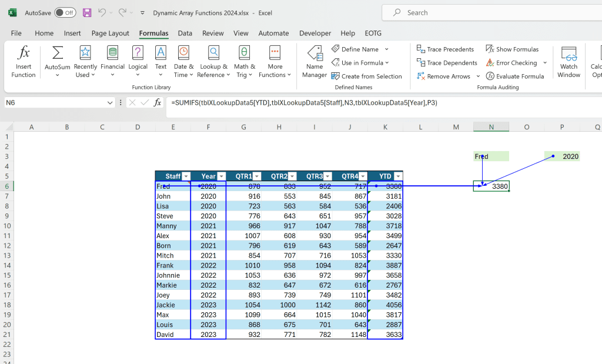Click into the formula bar text

pos(353,103)
